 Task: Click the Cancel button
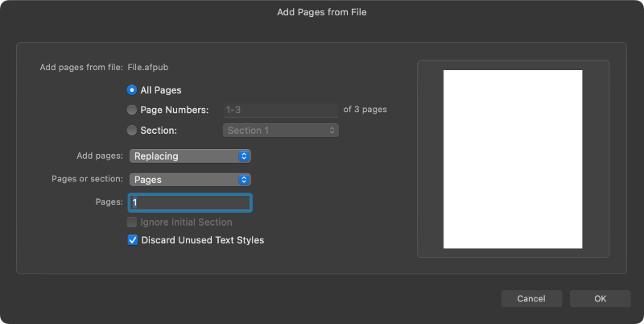(x=531, y=298)
